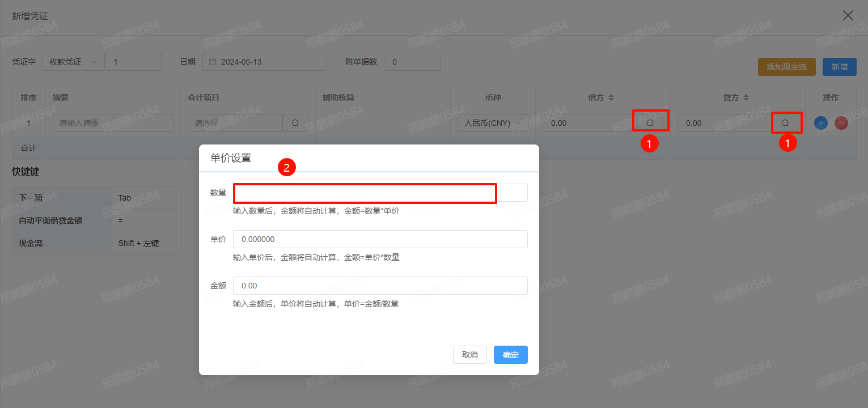Add a row with blue plus icon
Image resolution: width=868 pixels, height=408 pixels.
820,123
